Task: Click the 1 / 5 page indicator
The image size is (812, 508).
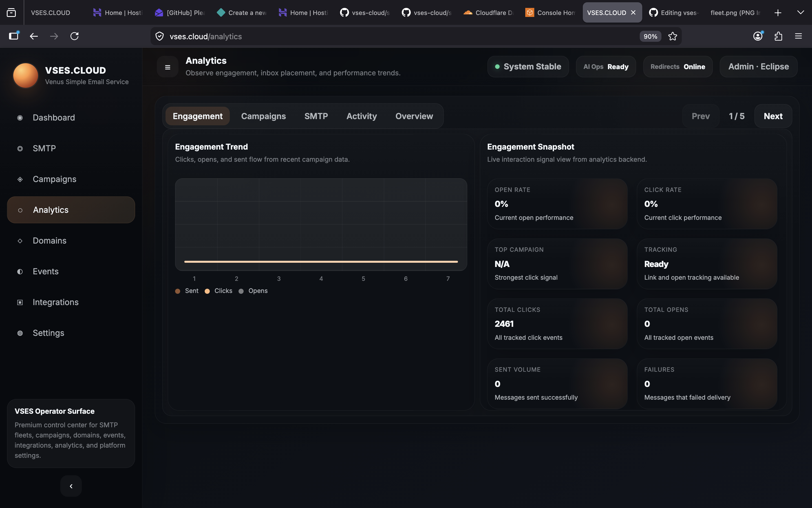Action: [x=737, y=116]
